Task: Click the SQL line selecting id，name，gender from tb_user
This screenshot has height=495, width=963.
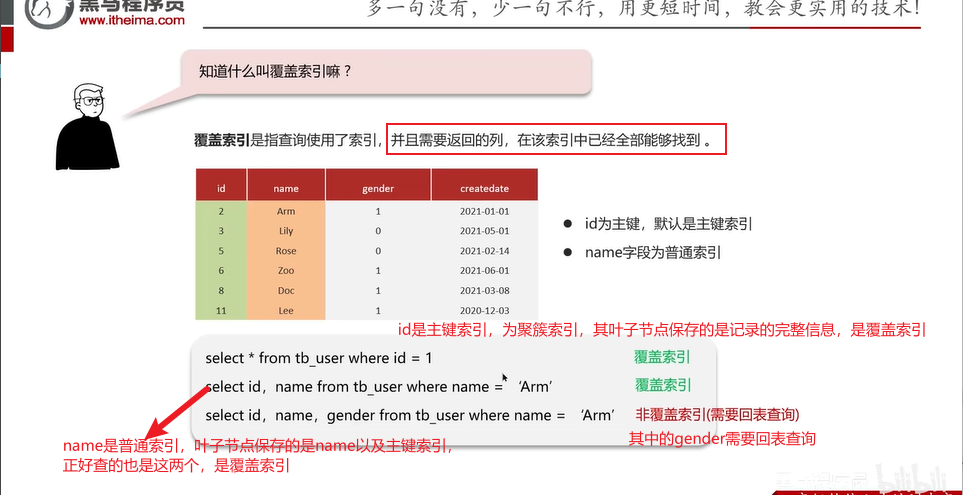Action: (410, 415)
